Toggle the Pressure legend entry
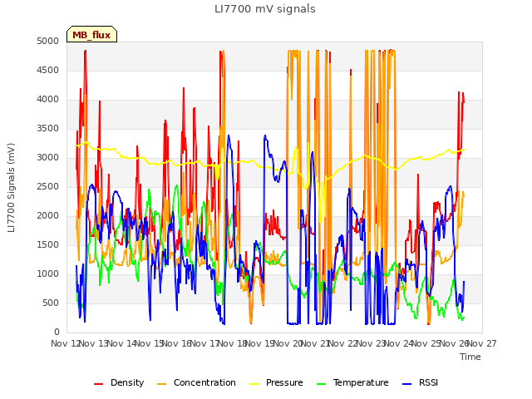 (x=276, y=382)
